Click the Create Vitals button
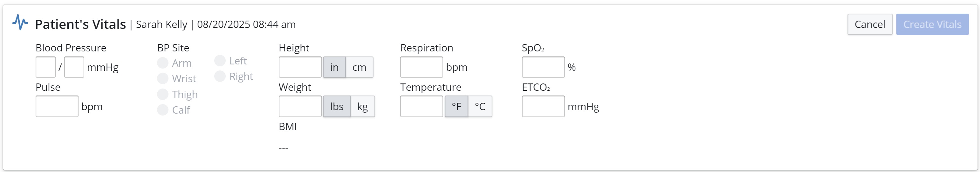Image resolution: width=980 pixels, height=172 pixels. pos(932,24)
